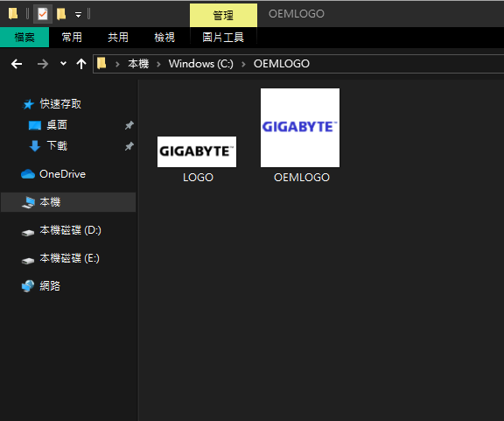Image resolution: width=504 pixels, height=421 pixels.
Task: Click the Properties checkmark quick-access icon
Action: click(42, 14)
